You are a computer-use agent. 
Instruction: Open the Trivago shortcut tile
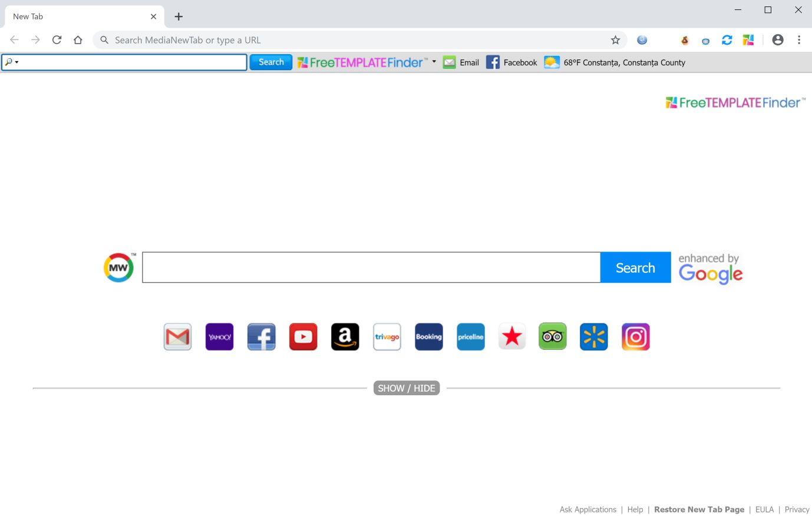click(x=387, y=337)
